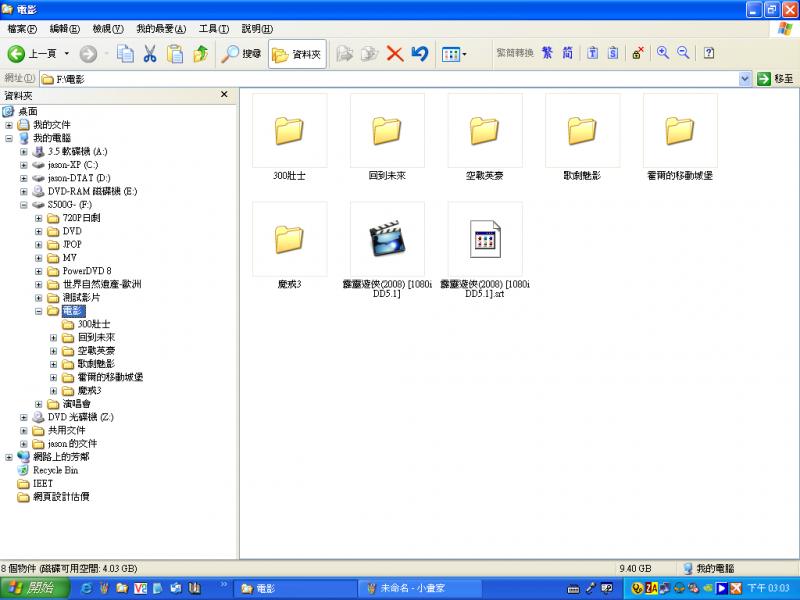Open the Views dropdown button
This screenshot has height=600, width=800.
point(454,54)
